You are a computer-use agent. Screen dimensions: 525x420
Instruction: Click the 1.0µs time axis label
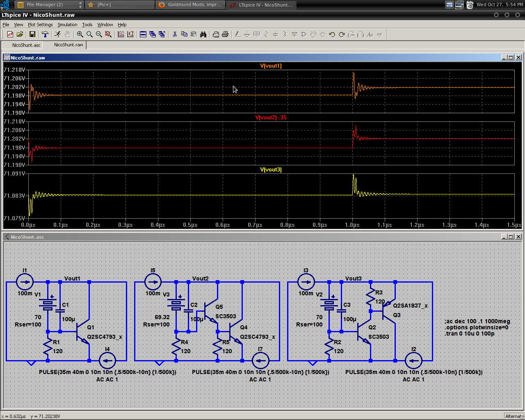tap(352, 225)
